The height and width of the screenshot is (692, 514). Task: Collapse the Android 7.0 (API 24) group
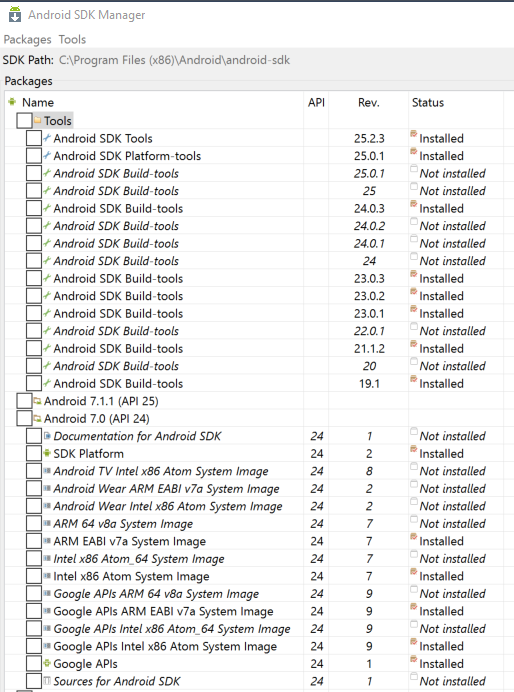24,418
